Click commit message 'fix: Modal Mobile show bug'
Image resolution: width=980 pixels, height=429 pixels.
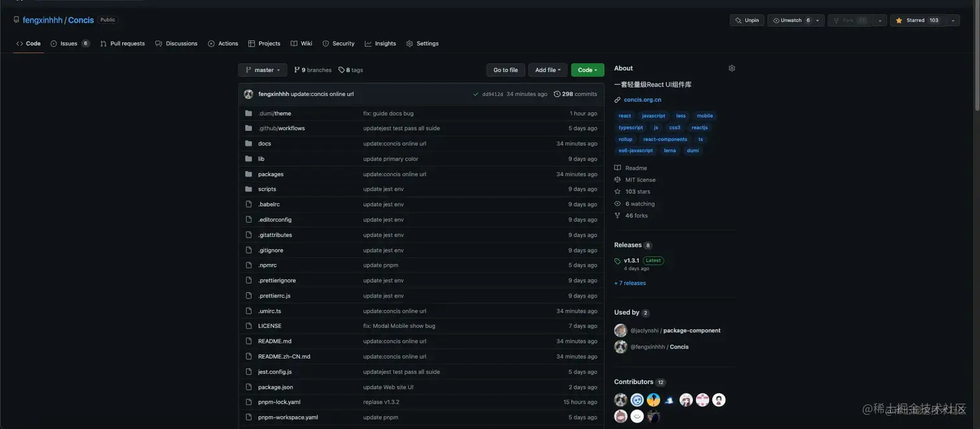399,326
